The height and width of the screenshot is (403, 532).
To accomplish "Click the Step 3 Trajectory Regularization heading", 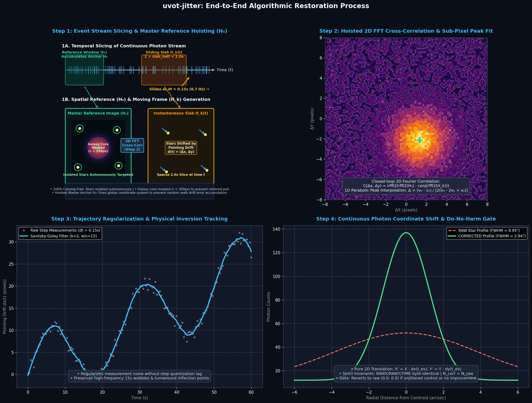I will point(139,219).
